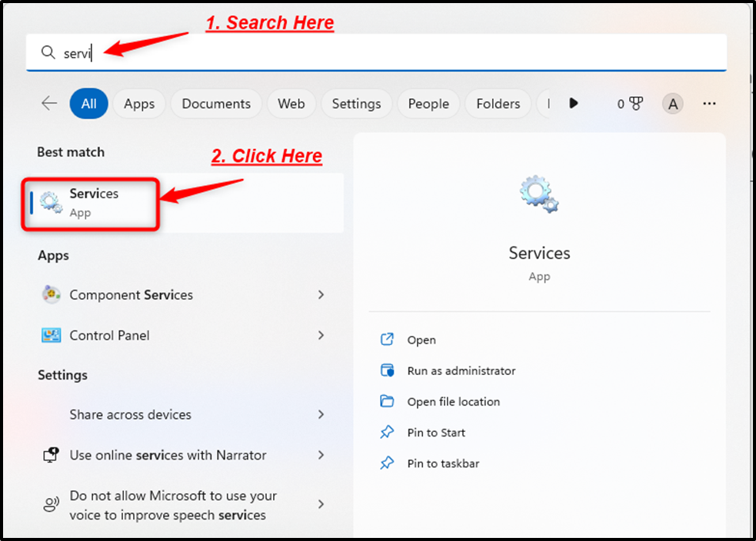The height and width of the screenshot is (541, 756).
Task: Click the user account avatar circle
Action: 672,103
